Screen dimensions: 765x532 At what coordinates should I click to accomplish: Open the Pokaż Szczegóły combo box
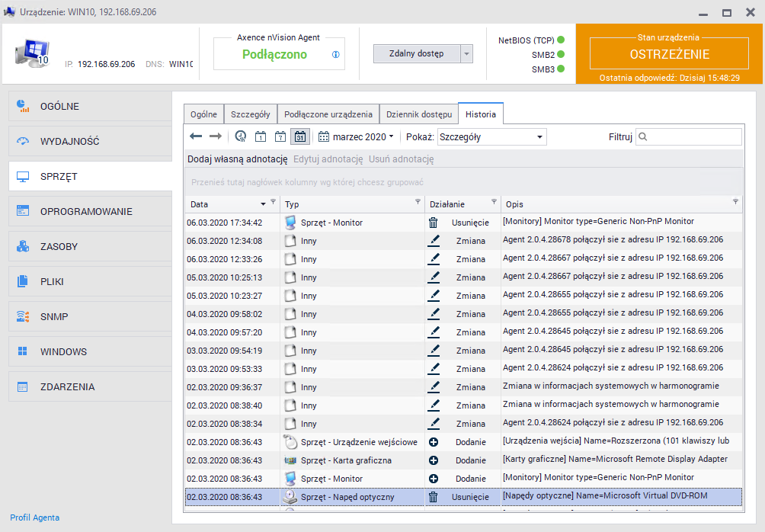pos(491,136)
